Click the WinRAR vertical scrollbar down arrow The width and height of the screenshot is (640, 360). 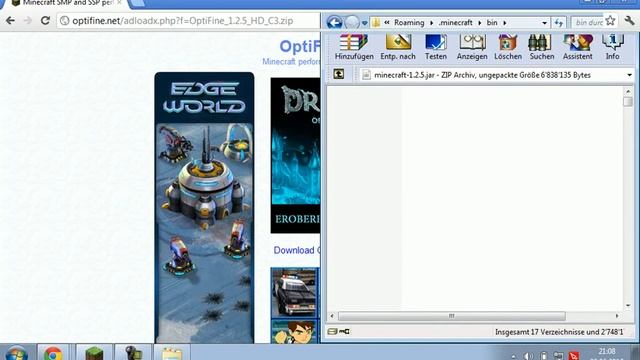point(628,305)
